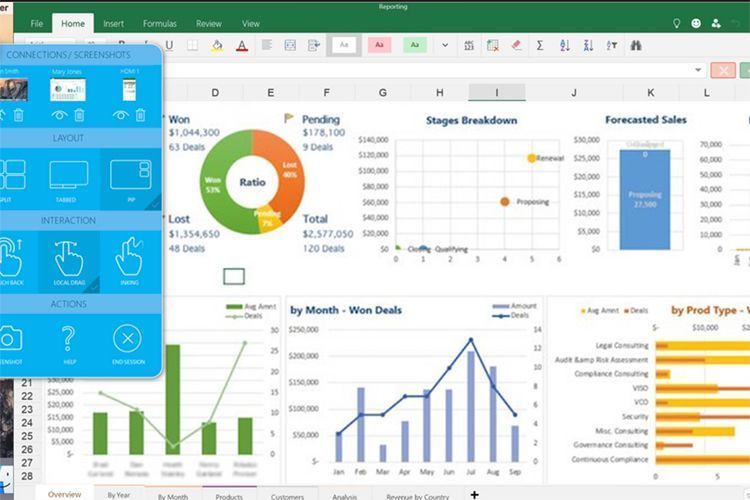Click the Help question mark action
The image size is (750, 500).
click(x=68, y=344)
